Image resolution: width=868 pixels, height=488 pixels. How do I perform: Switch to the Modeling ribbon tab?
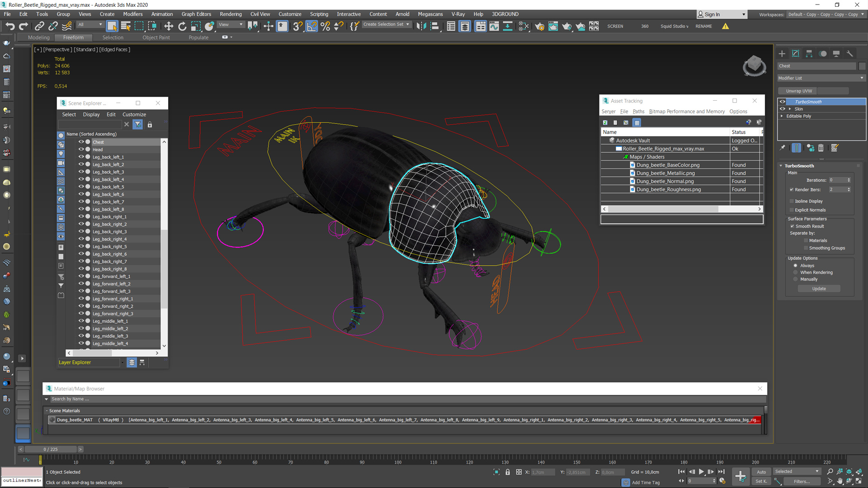39,38
